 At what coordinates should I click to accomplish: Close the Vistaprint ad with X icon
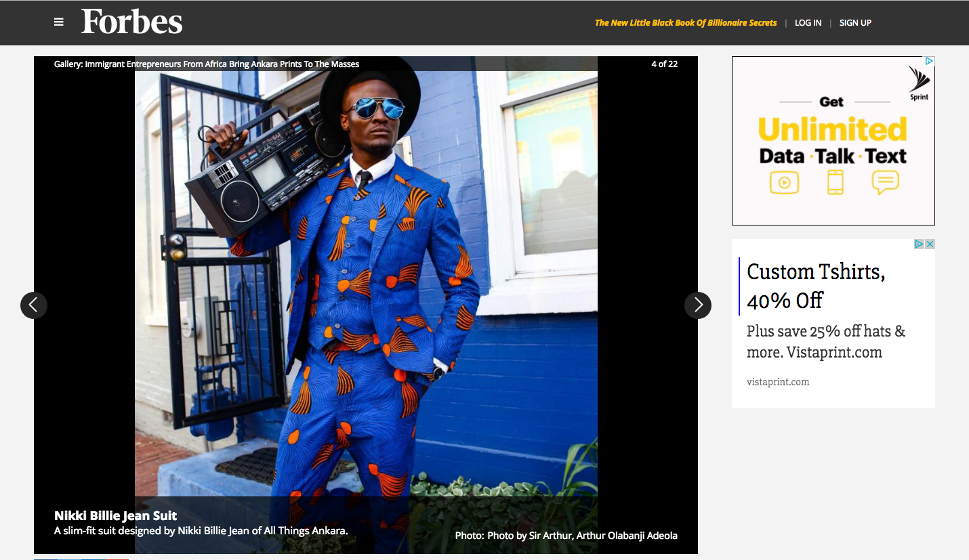(930, 244)
